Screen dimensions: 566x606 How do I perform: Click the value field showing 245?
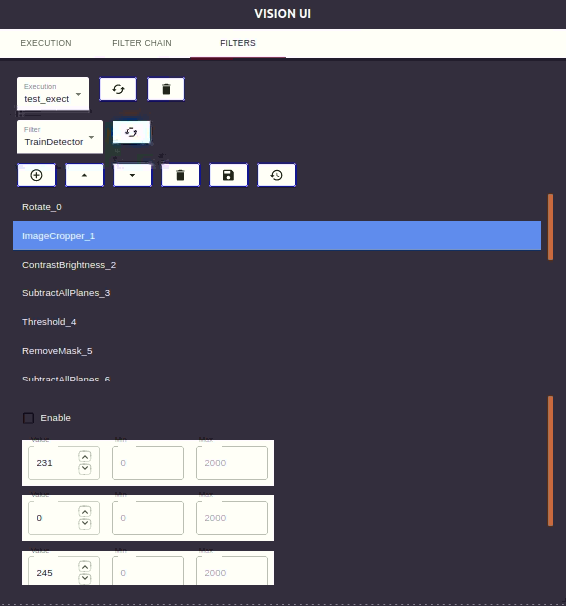click(x=64, y=571)
